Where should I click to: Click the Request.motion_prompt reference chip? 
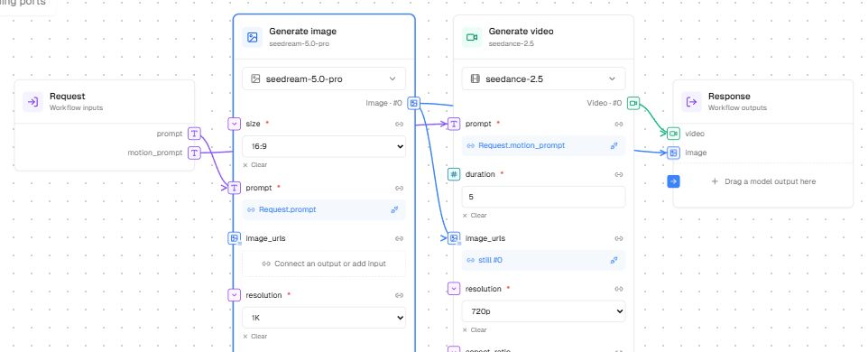(x=543, y=145)
